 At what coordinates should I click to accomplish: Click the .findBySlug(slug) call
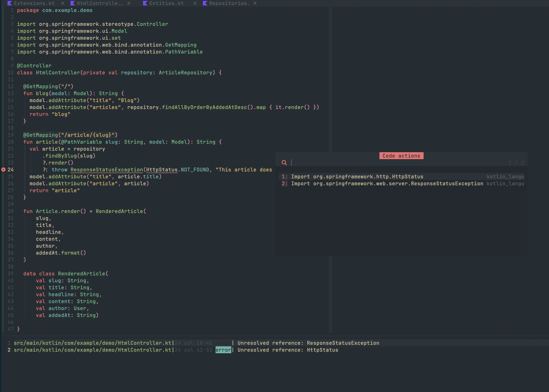coord(69,156)
